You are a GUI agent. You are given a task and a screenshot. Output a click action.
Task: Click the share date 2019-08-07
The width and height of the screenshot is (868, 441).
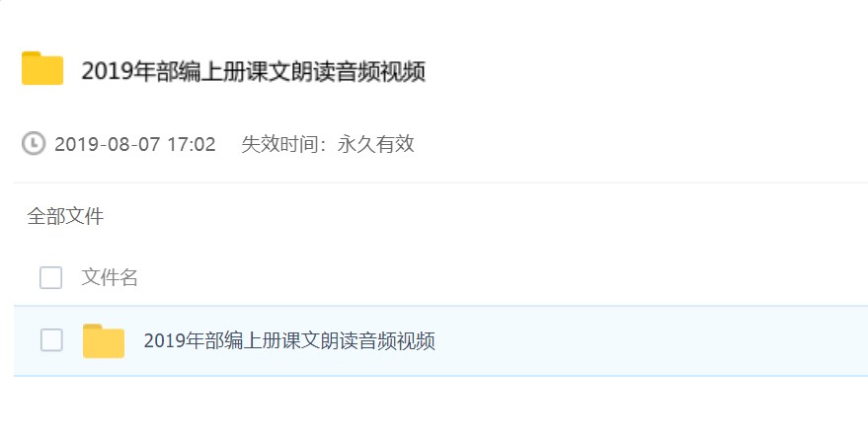(x=108, y=144)
